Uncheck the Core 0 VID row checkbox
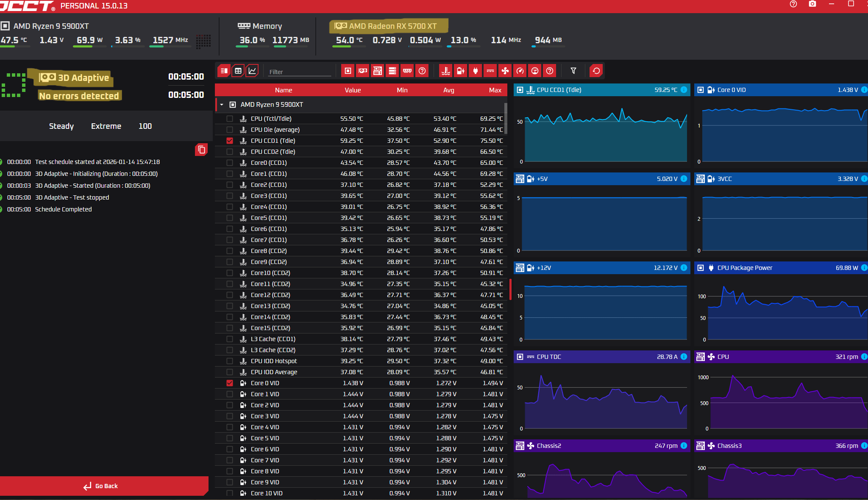Image resolution: width=868 pixels, height=500 pixels. [x=230, y=383]
